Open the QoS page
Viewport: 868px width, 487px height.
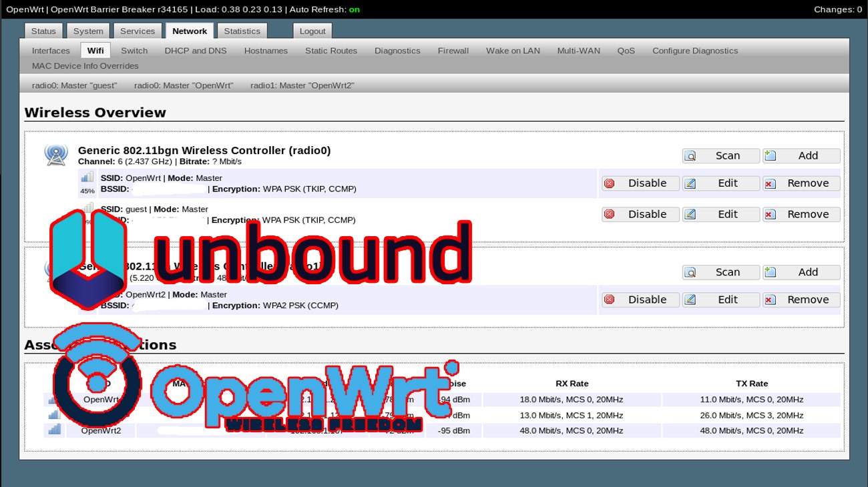626,51
